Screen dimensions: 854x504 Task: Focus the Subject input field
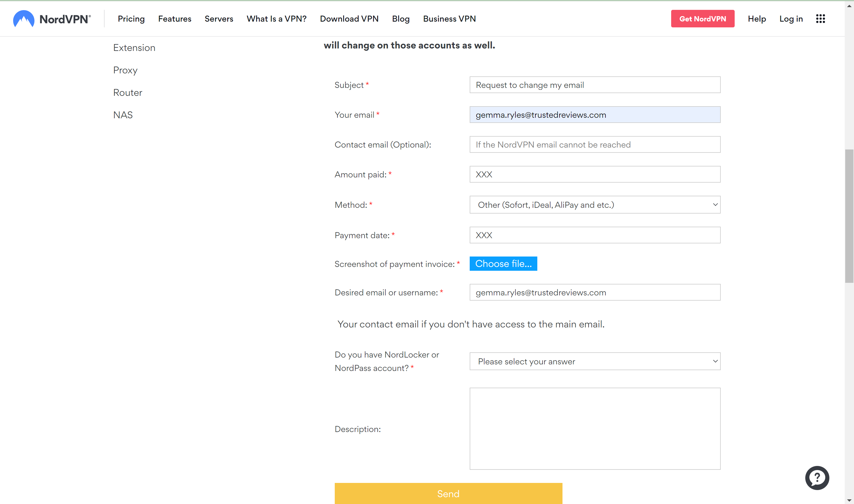595,85
